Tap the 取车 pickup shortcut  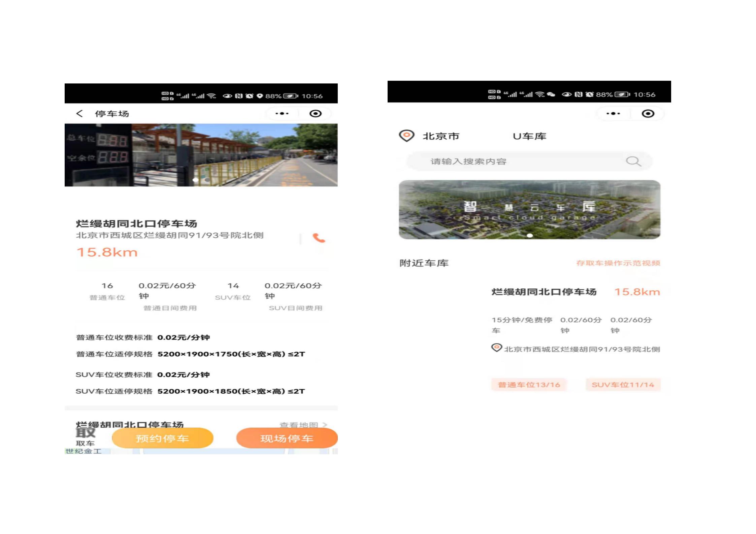[x=85, y=437]
